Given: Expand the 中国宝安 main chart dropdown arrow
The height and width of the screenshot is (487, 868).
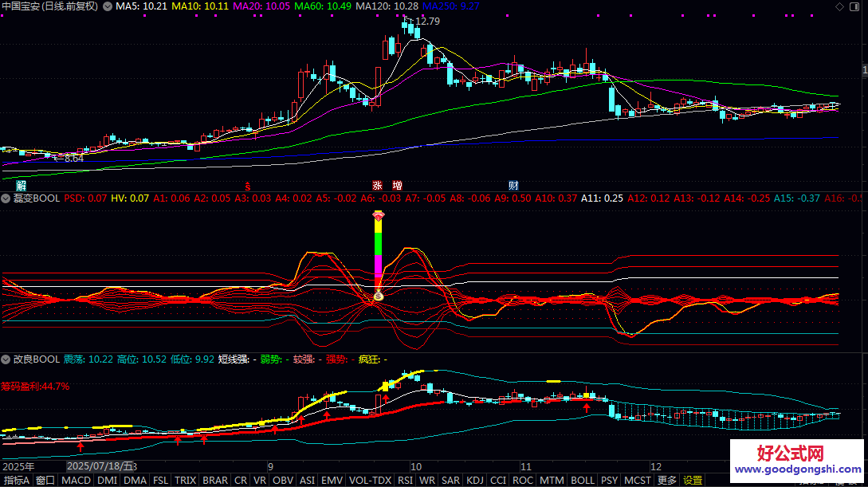Looking at the screenshot, I should pos(108,6).
